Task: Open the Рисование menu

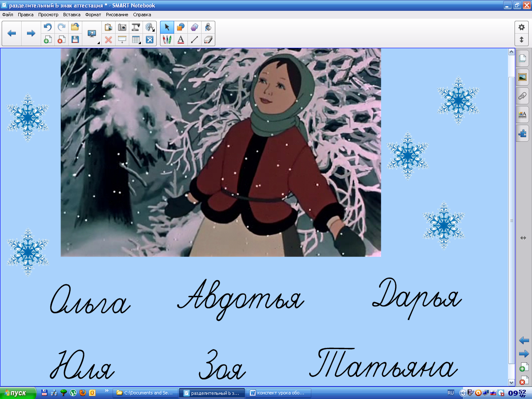Action: pos(117,15)
